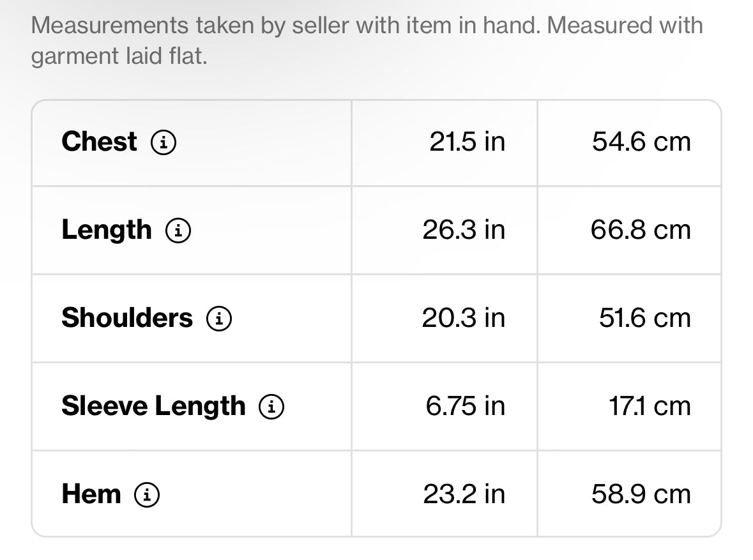Viewport: 753px width, 560px height.
Task: Click the 23.2 in hem value
Action: 464,495
